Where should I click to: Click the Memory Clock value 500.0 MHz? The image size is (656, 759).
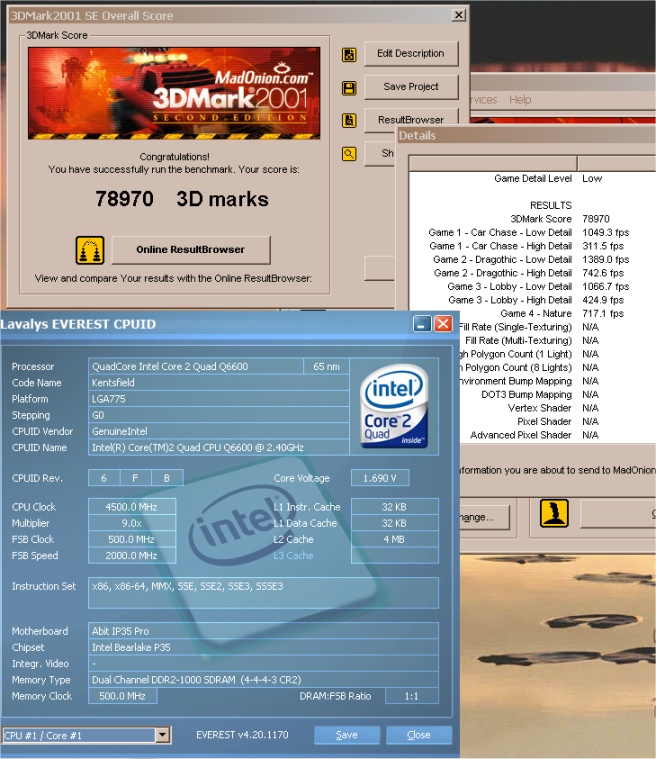(x=122, y=696)
